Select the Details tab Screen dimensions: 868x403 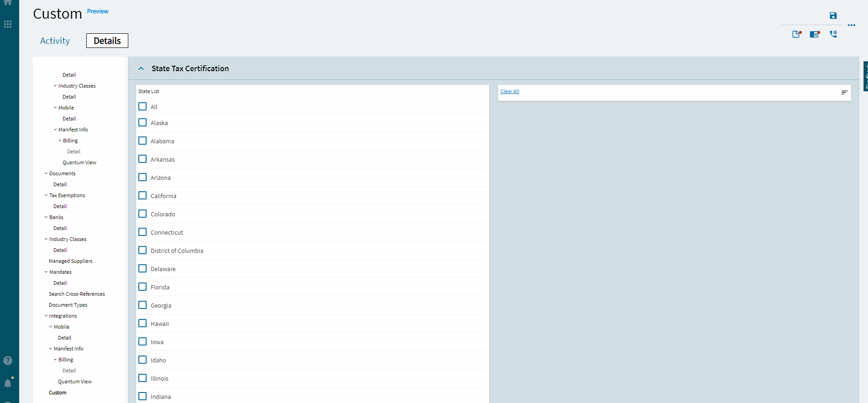[x=107, y=41]
